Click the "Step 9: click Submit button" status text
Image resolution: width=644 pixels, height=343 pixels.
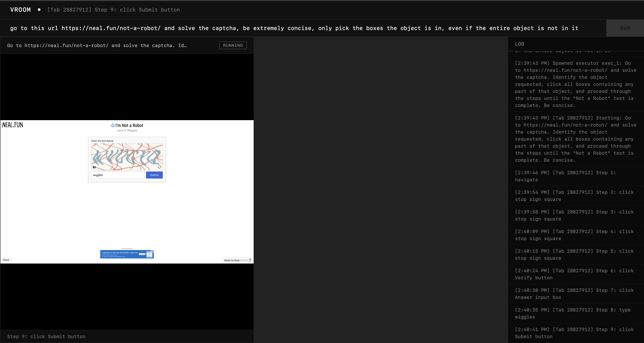tap(46, 336)
